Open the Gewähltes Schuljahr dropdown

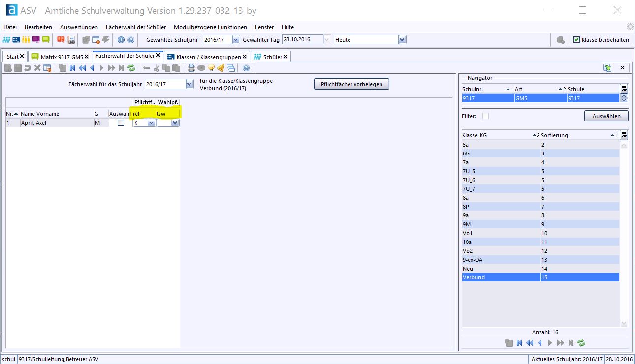pyautogui.click(x=236, y=40)
